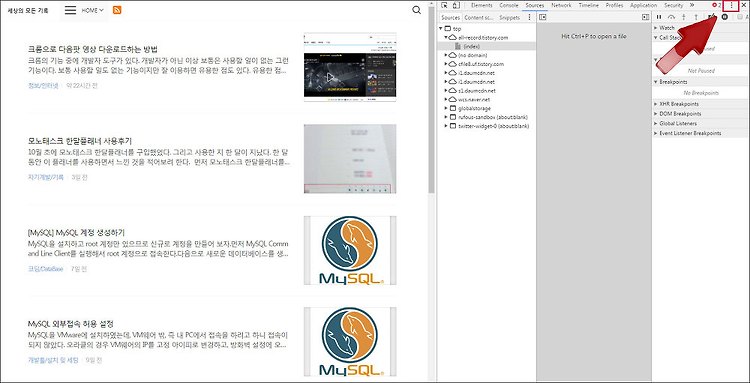Open the HOME dropdown menu
The image size is (750, 383).
[92, 10]
